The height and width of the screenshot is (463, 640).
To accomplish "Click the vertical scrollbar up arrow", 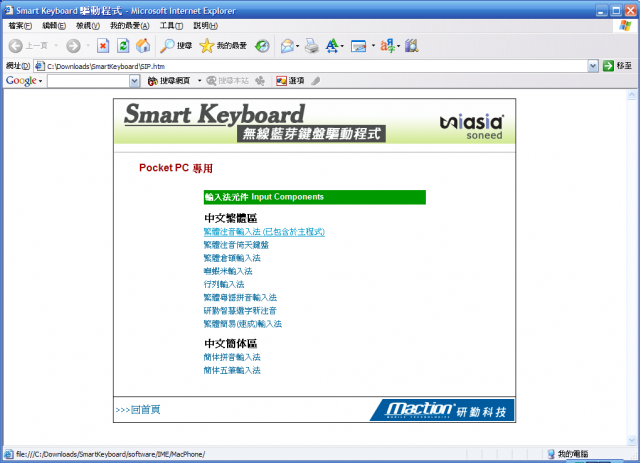I will pos(631,95).
